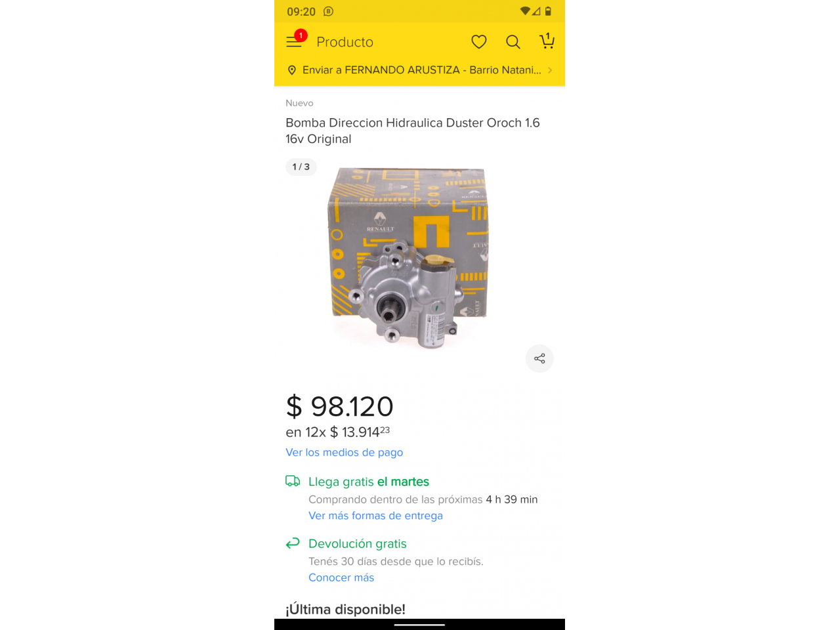Tap the product title Bomba Direccion Hidraulica

[413, 131]
